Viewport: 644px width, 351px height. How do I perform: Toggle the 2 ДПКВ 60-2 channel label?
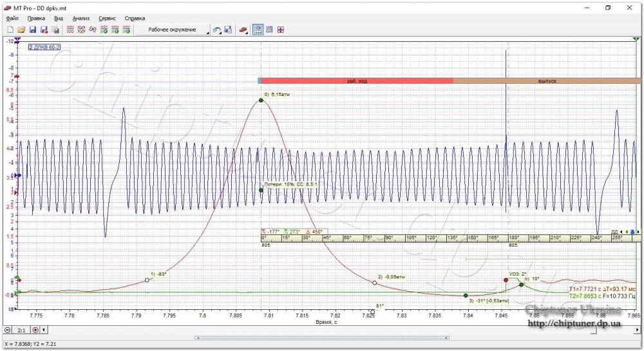click(44, 47)
